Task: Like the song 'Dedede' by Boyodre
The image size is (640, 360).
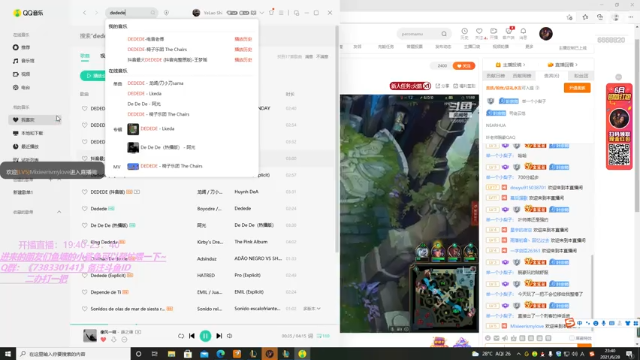Action: (84, 209)
